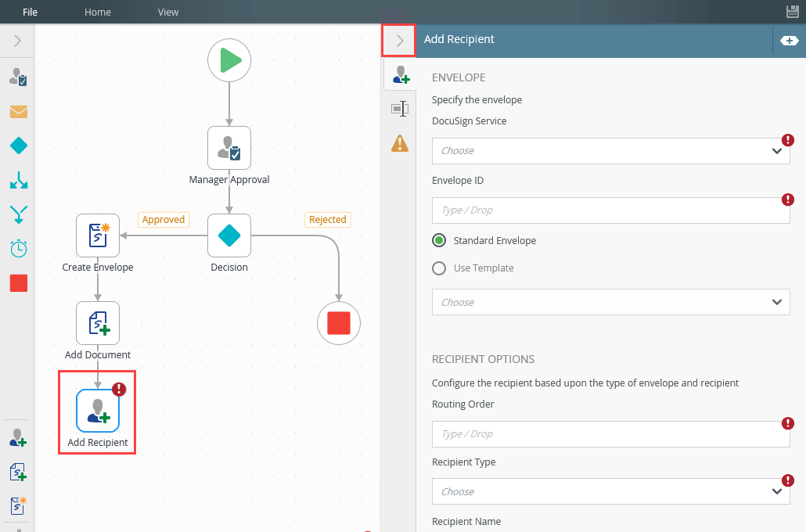The height and width of the screenshot is (532, 806).
Task: Choose the timer clock icon in toolbox
Action: coord(18,249)
